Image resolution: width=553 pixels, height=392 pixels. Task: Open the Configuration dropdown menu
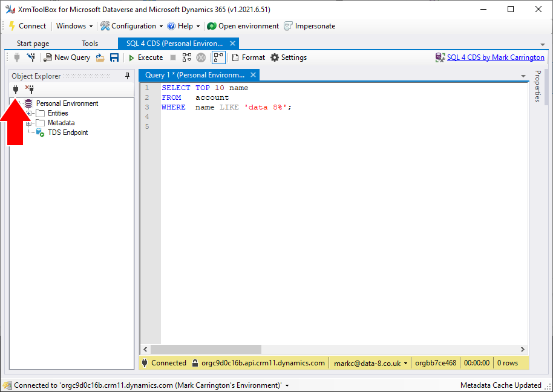coord(131,26)
